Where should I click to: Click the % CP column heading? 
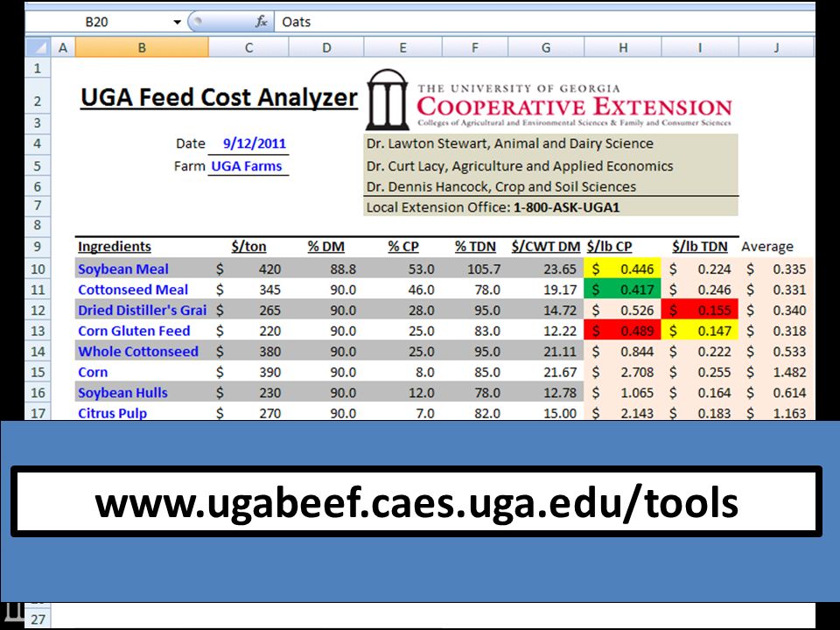[x=402, y=247]
